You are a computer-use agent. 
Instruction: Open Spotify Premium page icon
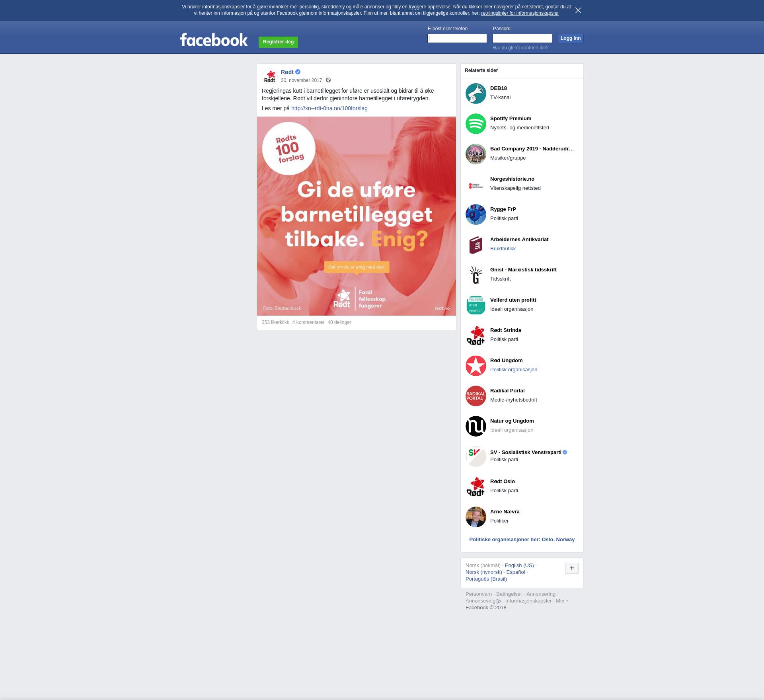[476, 124]
